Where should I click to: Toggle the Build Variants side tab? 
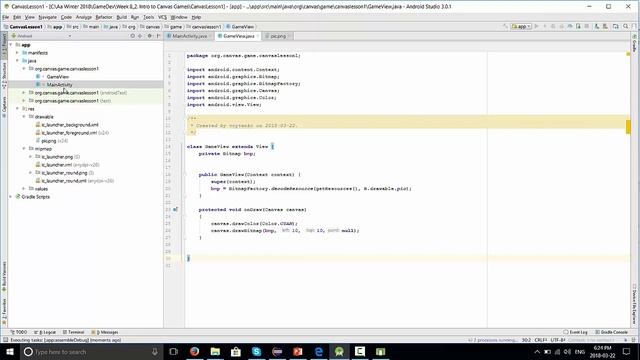point(4,276)
